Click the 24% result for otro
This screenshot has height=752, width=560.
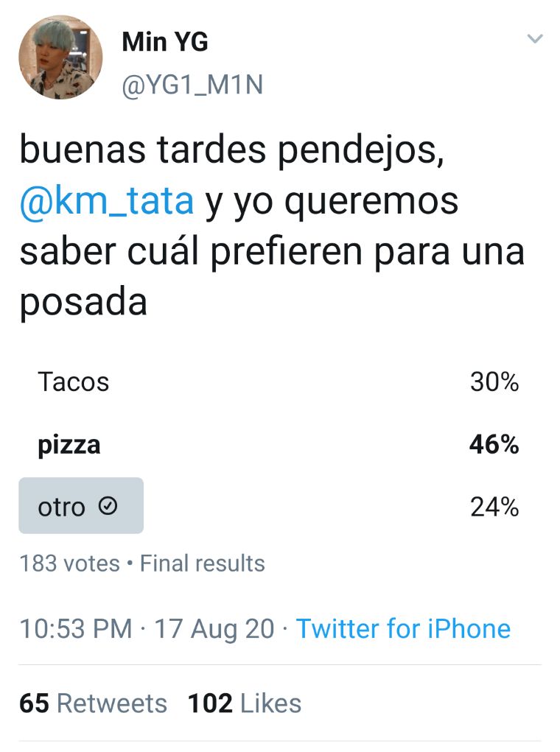pyautogui.click(x=494, y=507)
